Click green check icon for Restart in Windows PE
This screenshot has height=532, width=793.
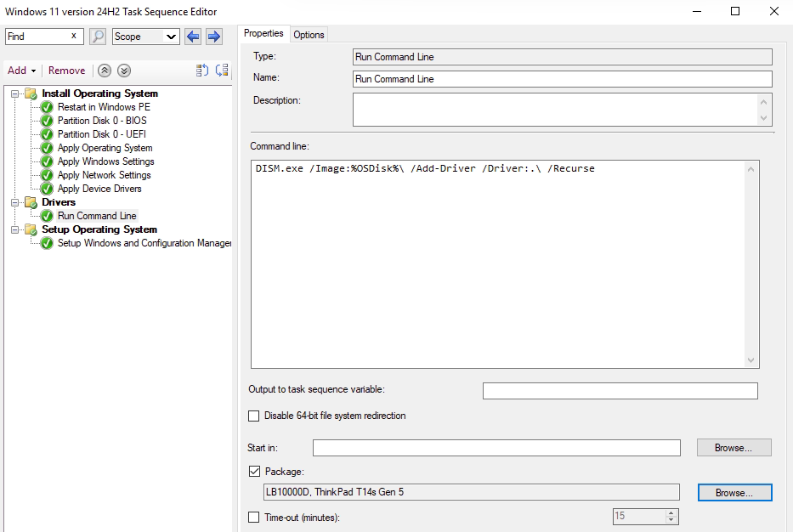click(x=47, y=107)
